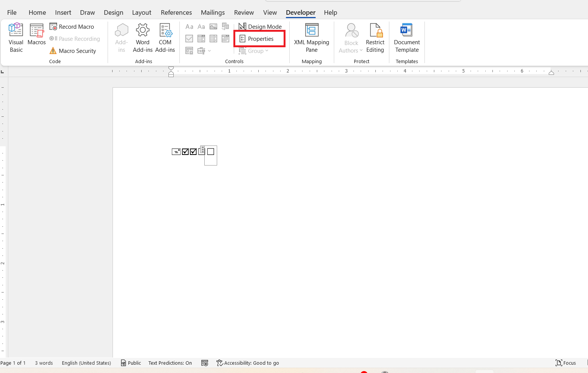This screenshot has width=588, height=373.
Task: Open Macro Security settings
Action: click(73, 51)
